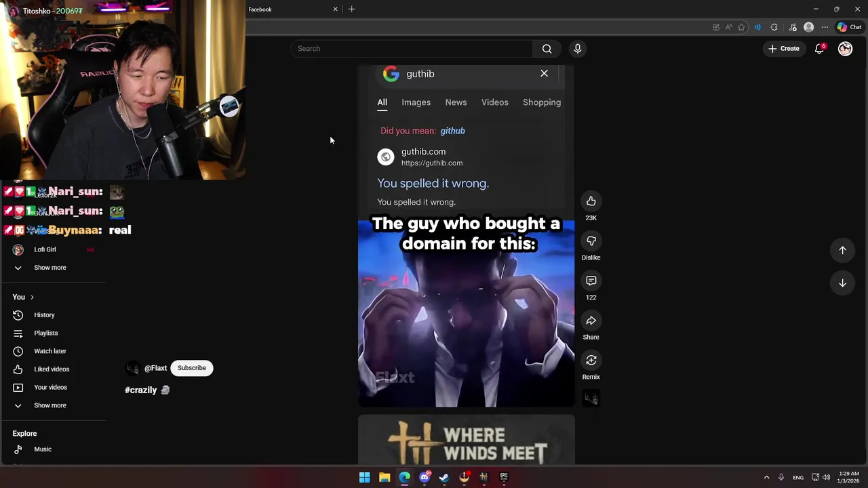This screenshot has width=868, height=488.
Task: Open Liked videos in the sidebar
Action: 53,369
